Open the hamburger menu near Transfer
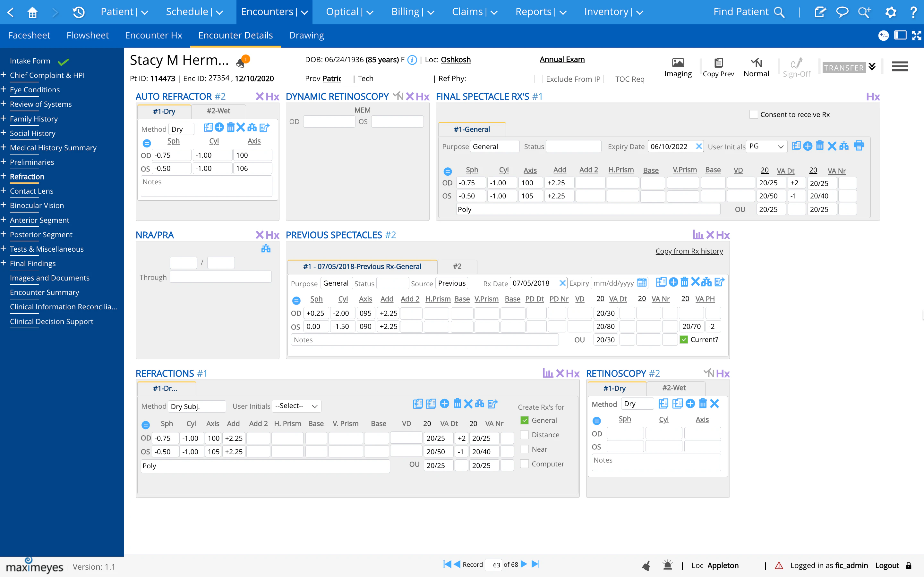 900,66
